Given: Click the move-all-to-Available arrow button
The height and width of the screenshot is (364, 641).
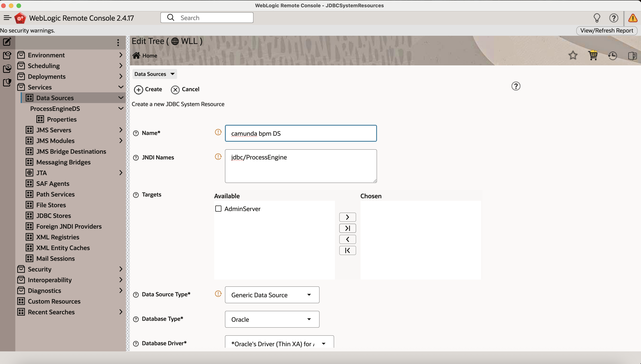Looking at the screenshot, I should (347, 250).
